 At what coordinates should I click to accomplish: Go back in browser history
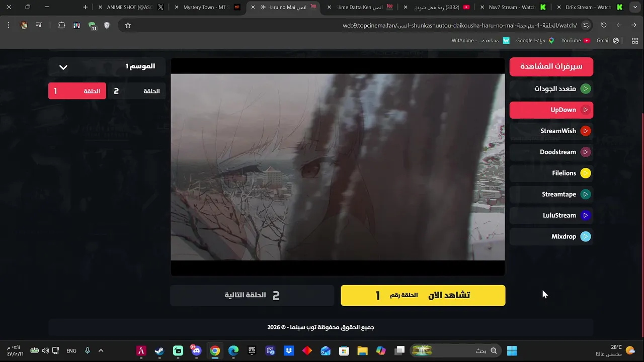[634, 25]
